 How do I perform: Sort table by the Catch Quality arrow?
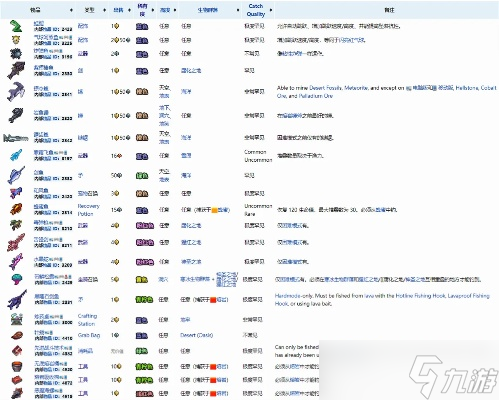click(x=271, y=10)
